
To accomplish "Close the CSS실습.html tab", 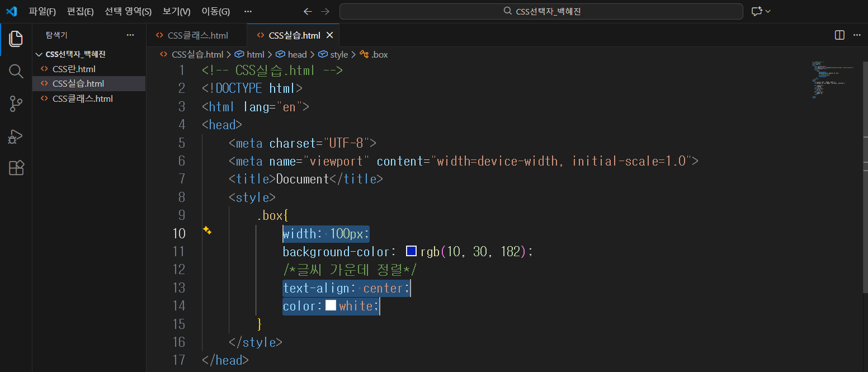I will pyautogui.click(x=329, y=35).
